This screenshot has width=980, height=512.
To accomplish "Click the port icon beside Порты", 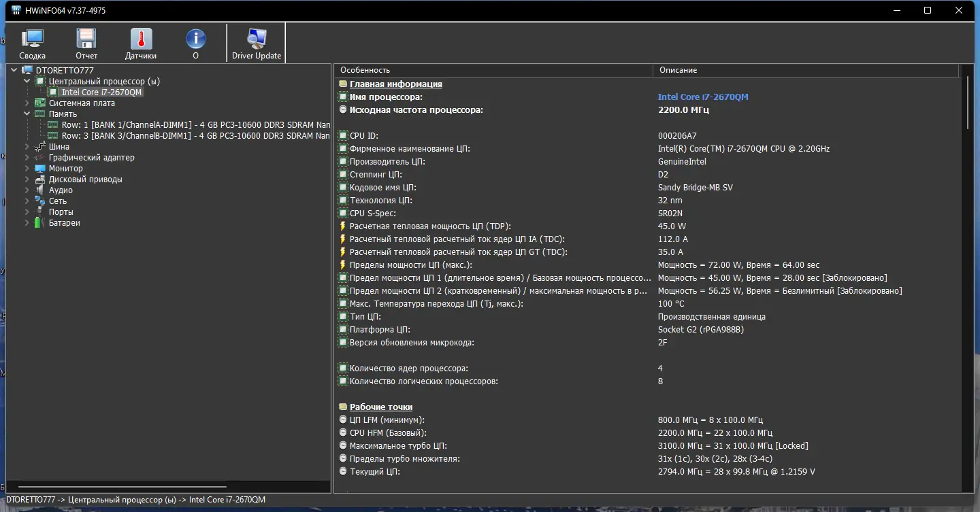I will [x=40, y=211].
